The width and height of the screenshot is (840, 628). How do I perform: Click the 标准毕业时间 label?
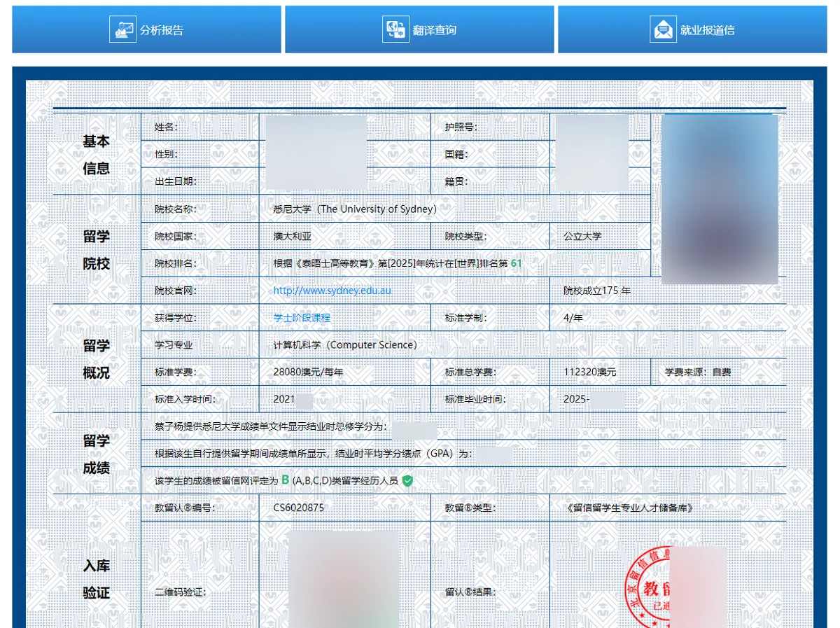475,400
